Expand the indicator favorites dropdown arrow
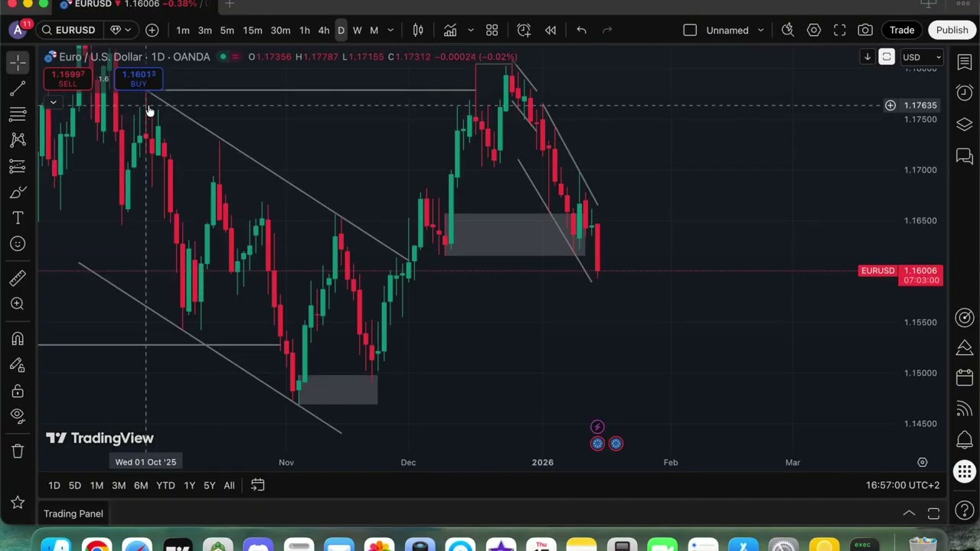Image resolution: width=980 pixels, height=551 pixels. 470,30
